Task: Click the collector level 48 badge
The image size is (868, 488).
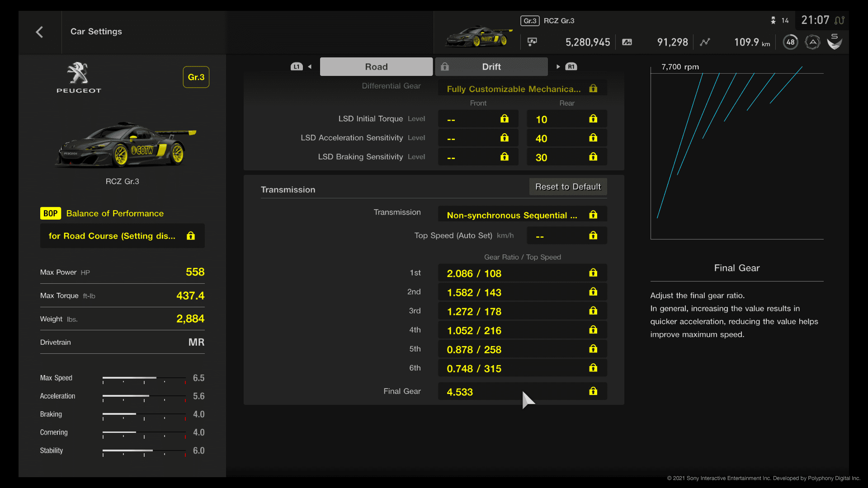Action: 790,42
